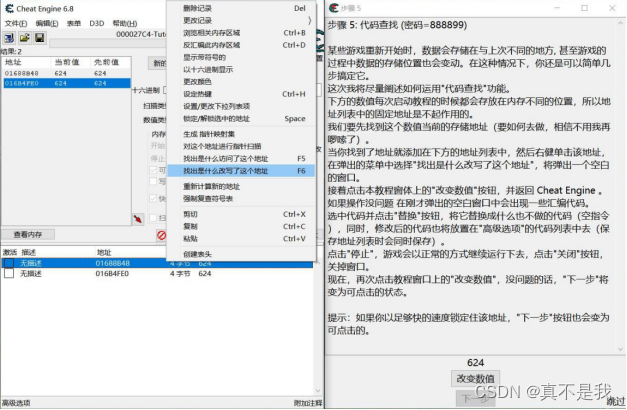Choose 找出是什么访问了这个地址 entry
The width and height of the screenshot is (627, 410).
(x=241, y=159)
